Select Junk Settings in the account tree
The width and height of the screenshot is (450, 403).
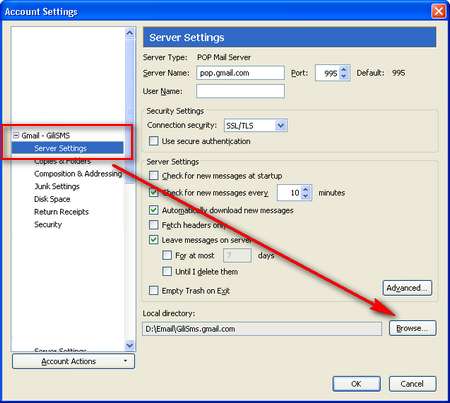(x=57, y=186)
